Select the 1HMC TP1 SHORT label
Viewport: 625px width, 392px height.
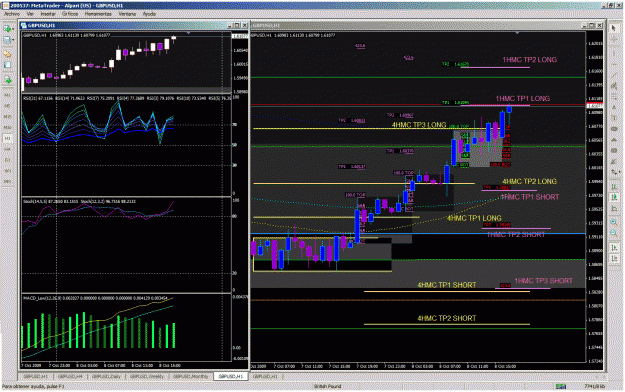pyautogui.click(x=530, y=197)
